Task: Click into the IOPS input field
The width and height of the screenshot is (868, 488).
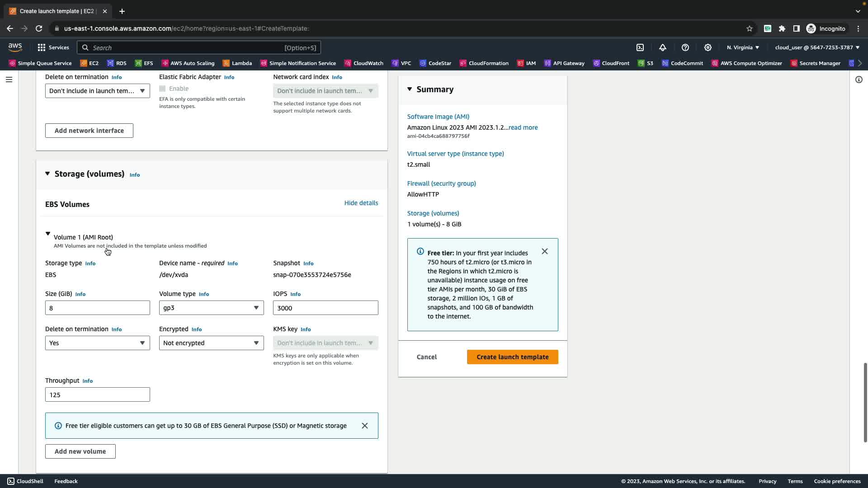Action: pyautogui.click(x=325, y=308)
